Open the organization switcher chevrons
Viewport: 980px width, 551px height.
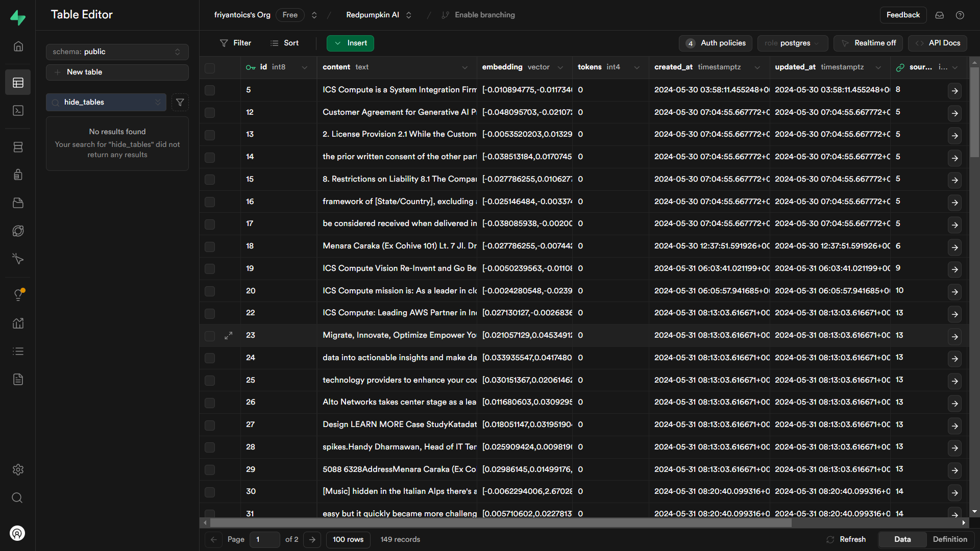(314, 15)
